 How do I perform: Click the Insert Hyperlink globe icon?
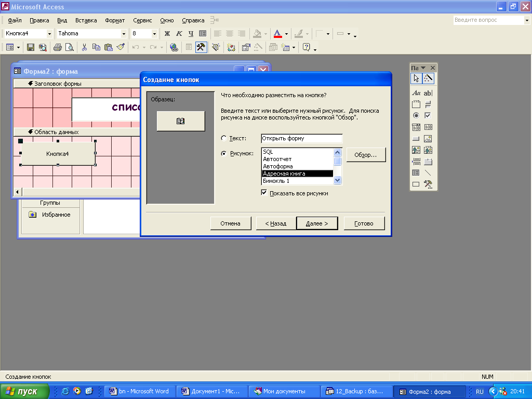pos(174,47)
